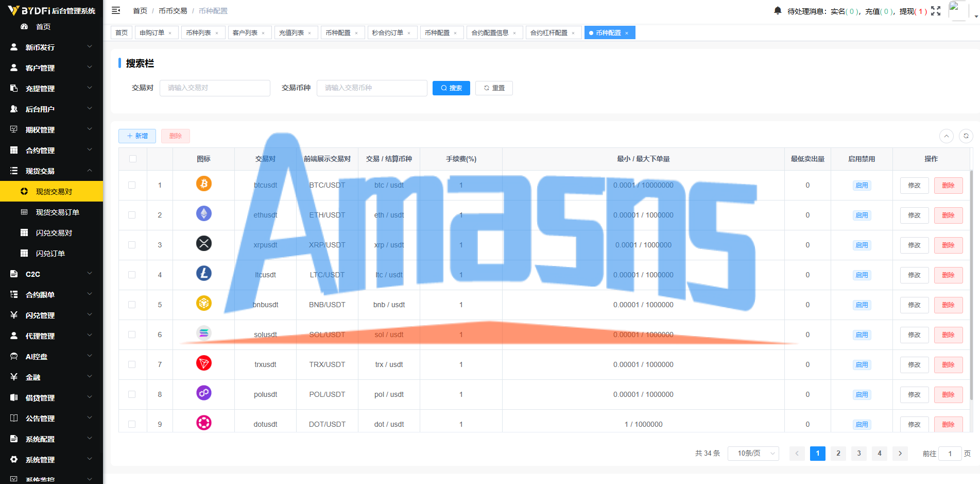This screenshot has width=980, height=484.
Task: Open 闪兑交易对 in sidebar
Action: [51, 232]
